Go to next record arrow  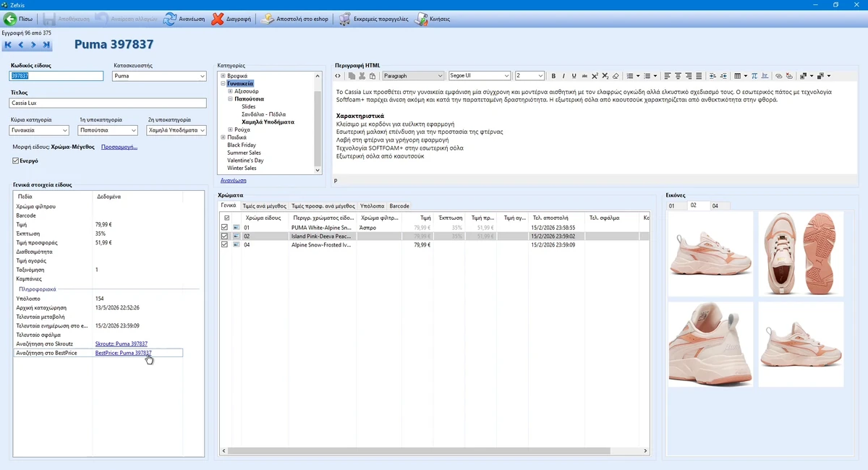(33, 45)
